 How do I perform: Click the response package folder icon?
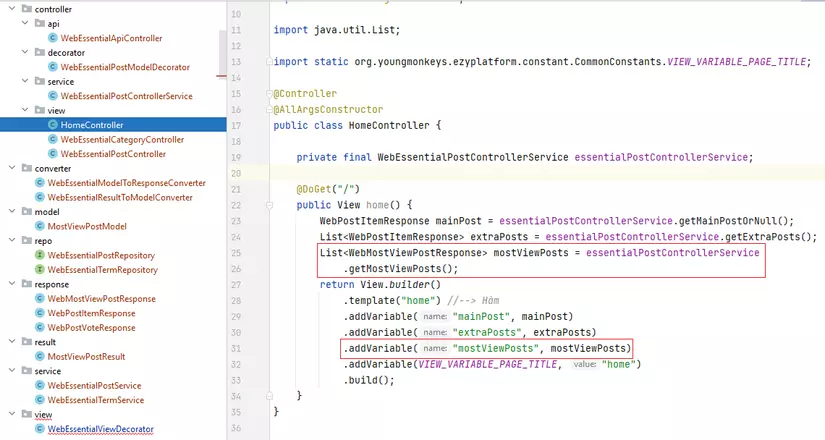[x=25, y=284]
